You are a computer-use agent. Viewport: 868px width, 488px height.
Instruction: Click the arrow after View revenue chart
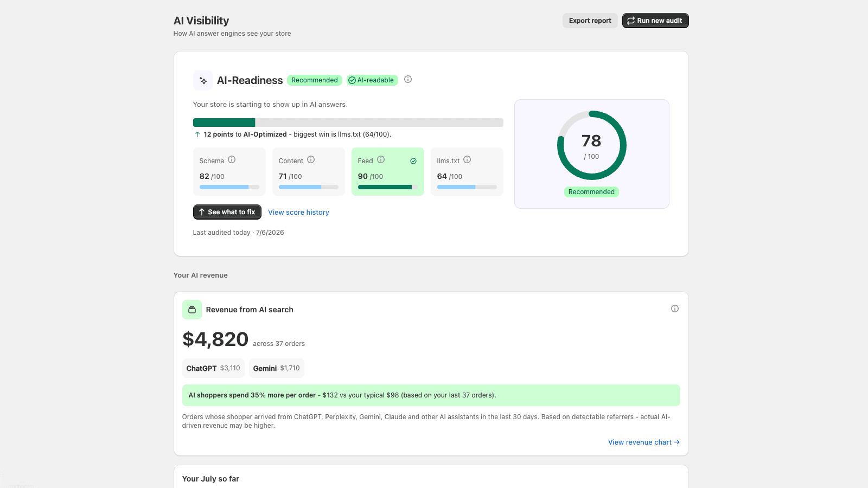click(x=676, y=442)
